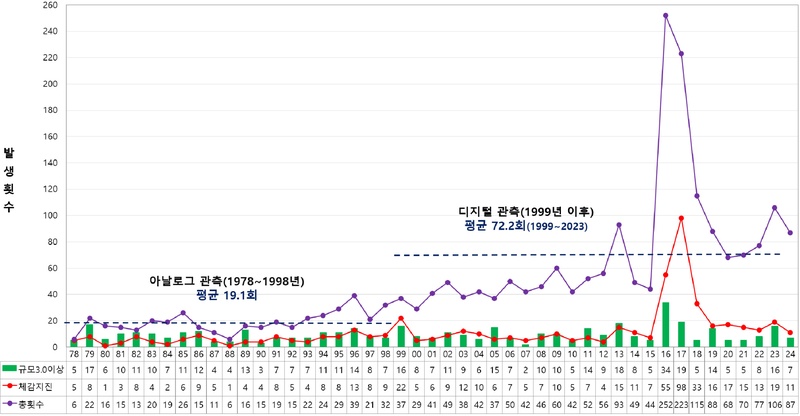Click the x-axis year label 78
This screenshot has height=416, width=800.
pyautogui.click(x=74, y=353)
